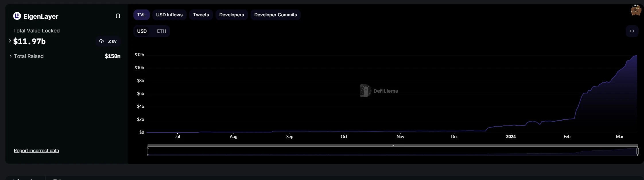This screenshot has height=180, width=644.
Task: Click the left handle of date range slider
Action: (148, 151)
